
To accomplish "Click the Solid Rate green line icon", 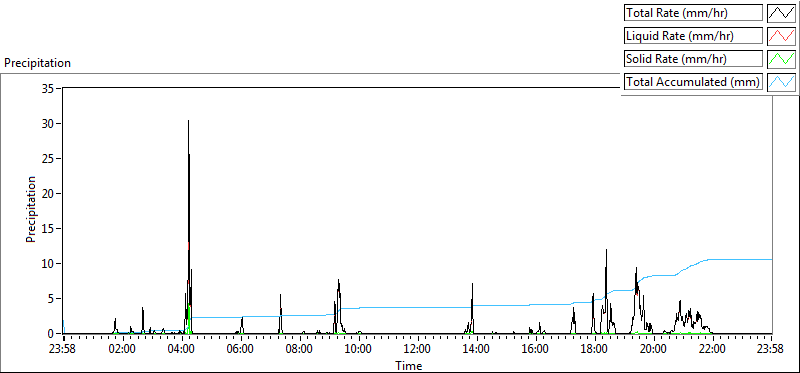I will point(781,59).
